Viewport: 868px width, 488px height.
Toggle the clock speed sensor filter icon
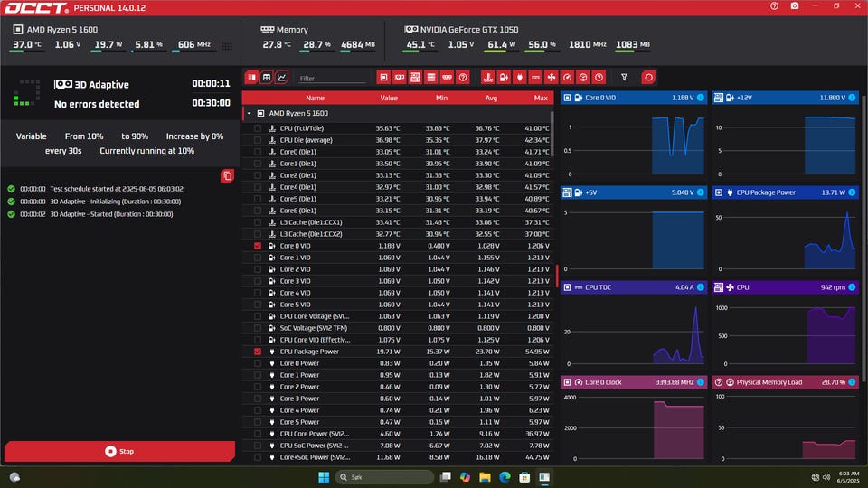click(x=568, y=78)
